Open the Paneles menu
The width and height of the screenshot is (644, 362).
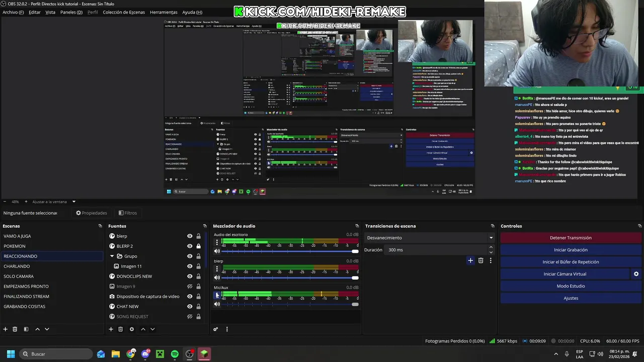71,12
